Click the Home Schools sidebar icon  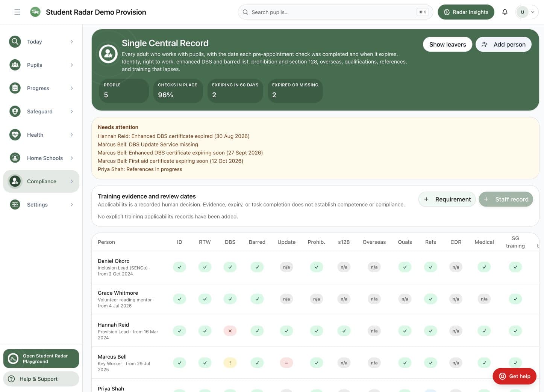tap(15, 158)
